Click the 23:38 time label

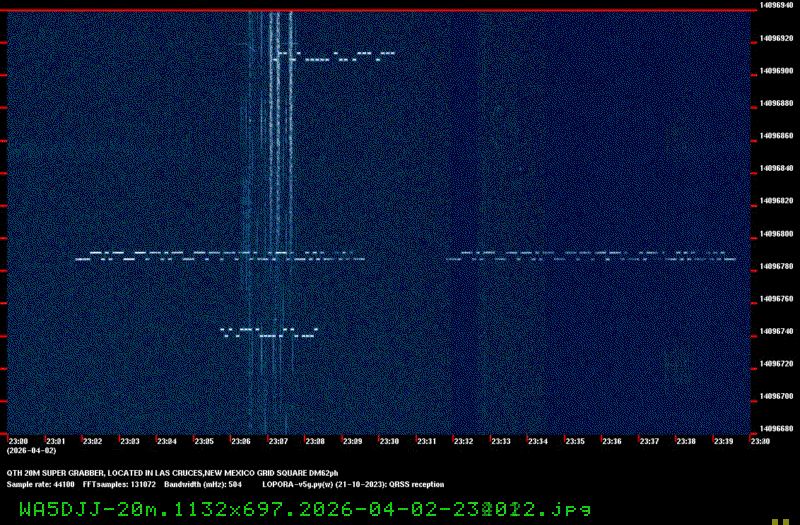686,441
